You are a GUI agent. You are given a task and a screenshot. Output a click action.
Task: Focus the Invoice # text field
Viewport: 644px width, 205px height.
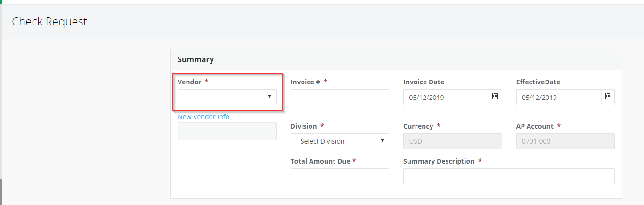[340, 97]
